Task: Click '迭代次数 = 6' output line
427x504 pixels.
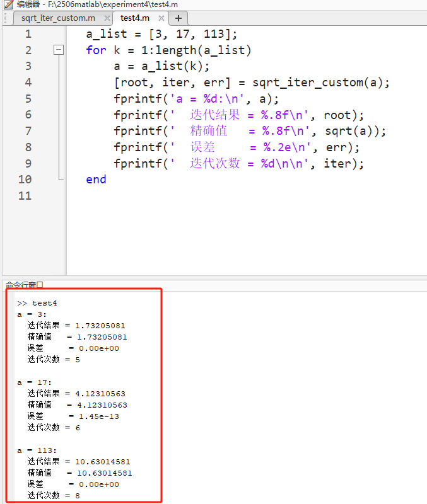Action: (x=54, y=428)
